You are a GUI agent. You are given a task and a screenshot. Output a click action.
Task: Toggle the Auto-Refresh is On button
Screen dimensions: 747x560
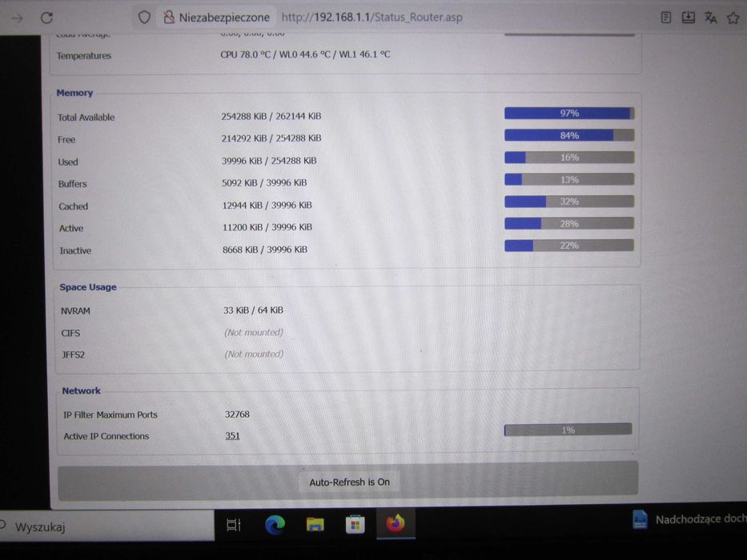point(349,482)
